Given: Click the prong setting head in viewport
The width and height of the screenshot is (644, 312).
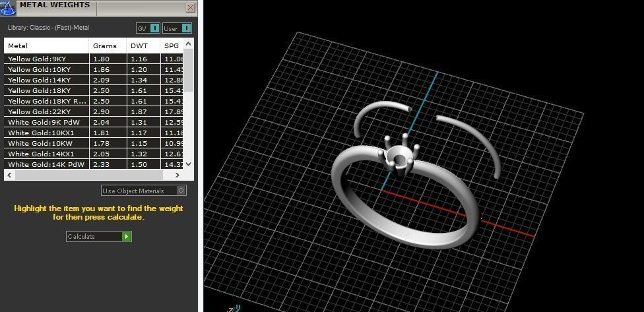Looking at the screenshot, I should tap(399, 156).
